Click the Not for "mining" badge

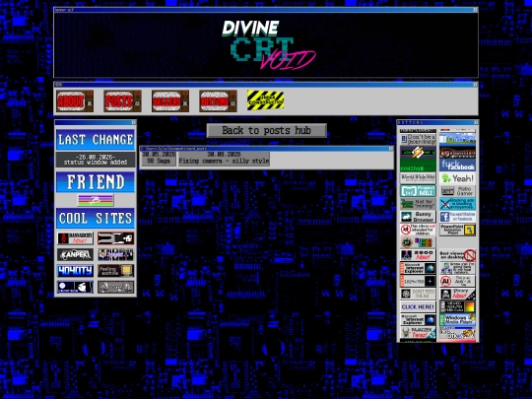point(418,204)
